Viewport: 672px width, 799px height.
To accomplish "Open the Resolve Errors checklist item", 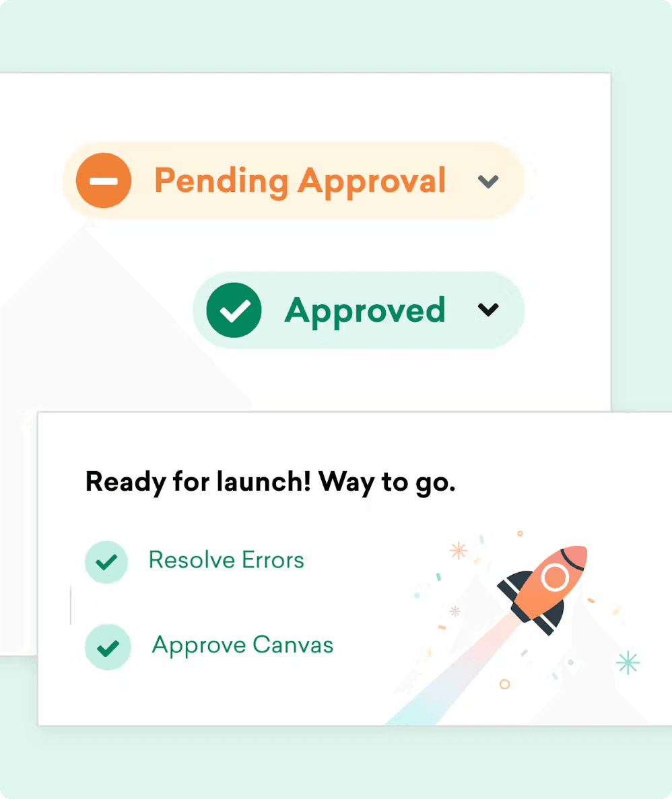I will click(226, 560).
